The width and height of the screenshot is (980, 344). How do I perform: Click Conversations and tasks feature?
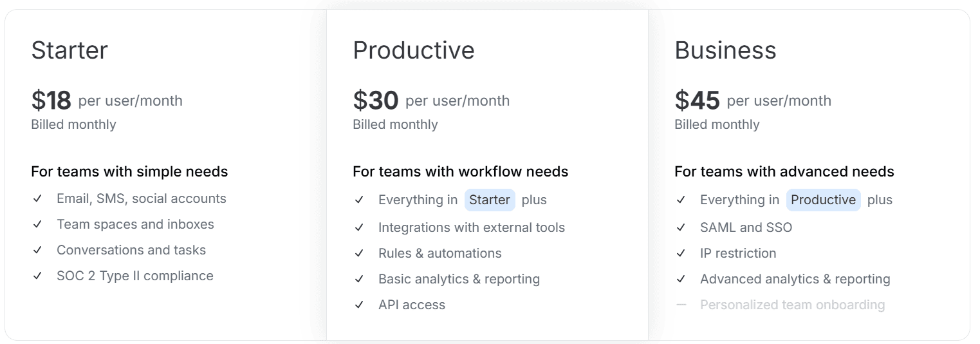[131, 250]
